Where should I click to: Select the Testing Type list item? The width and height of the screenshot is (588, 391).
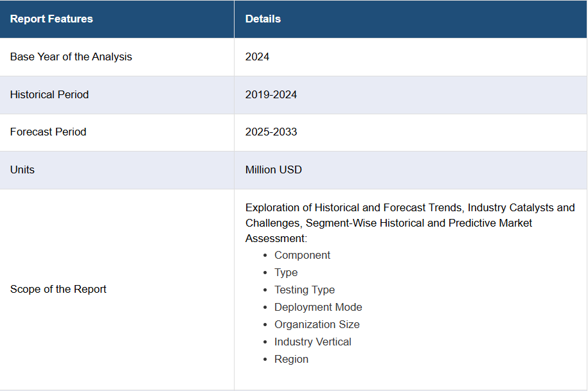(x=305, y=290)
